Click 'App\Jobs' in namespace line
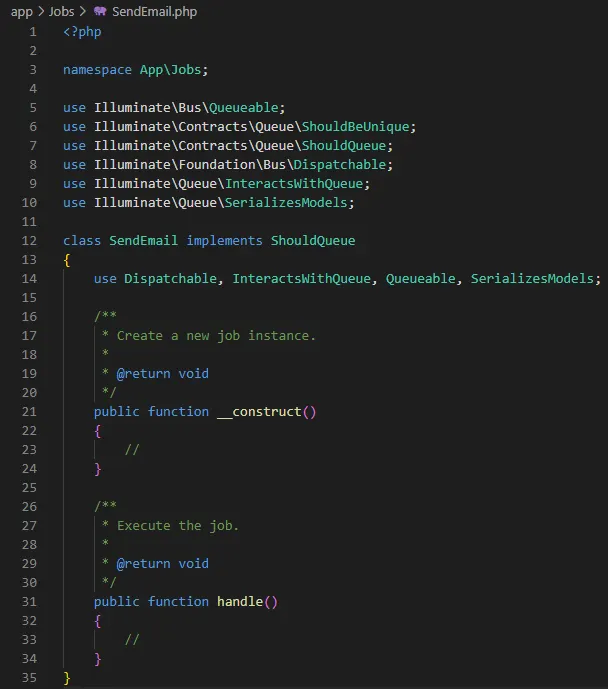 click(170, 69)
